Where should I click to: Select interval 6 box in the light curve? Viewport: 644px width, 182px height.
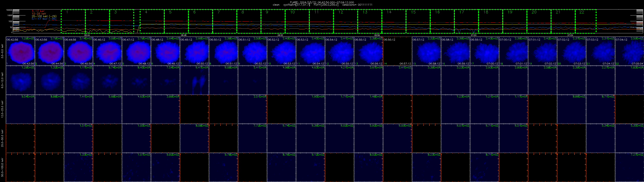pos(201,21)
